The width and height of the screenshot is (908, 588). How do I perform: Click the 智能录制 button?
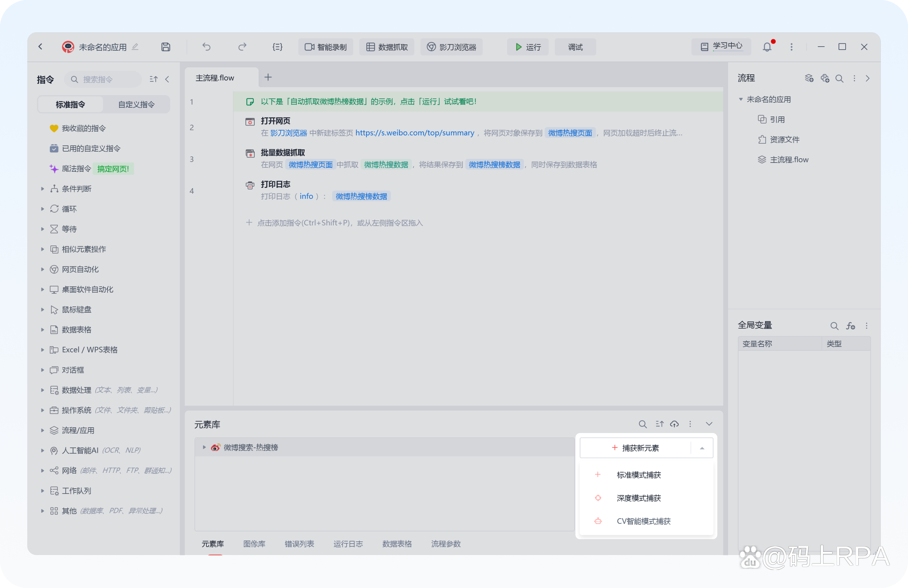pyautogui.click(x=325, y=47)
